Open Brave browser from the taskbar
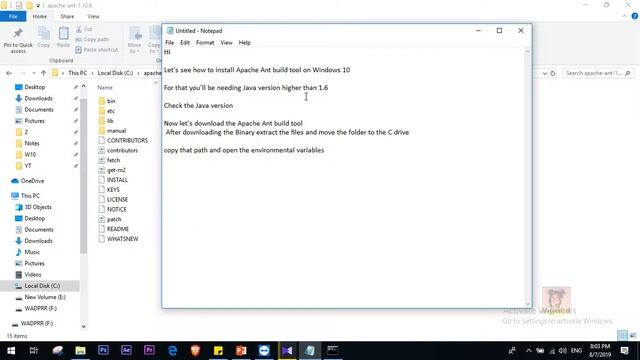This screenshot has height=360, width=640. click(195, 350)
